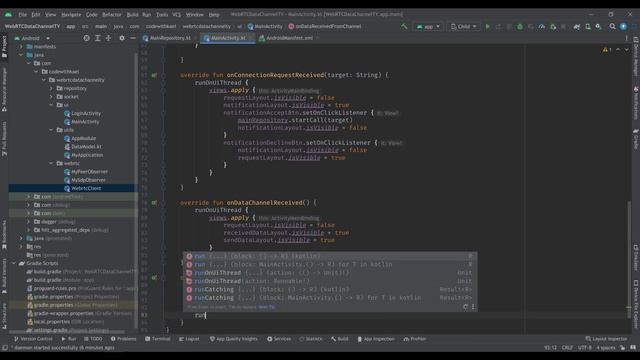The image size is (640, 360).
Task: Click the Search Everywhere magnifier icon
Action: click(612, 27)
